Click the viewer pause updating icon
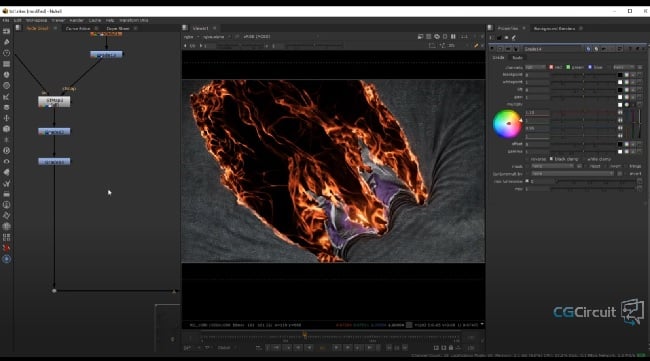This screenshot has width=650, height=361. point(453,36)
